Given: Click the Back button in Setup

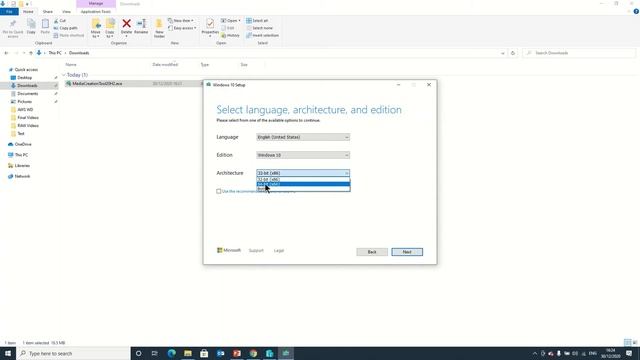Looking at the screenshot, I should [x=372, y=252].
